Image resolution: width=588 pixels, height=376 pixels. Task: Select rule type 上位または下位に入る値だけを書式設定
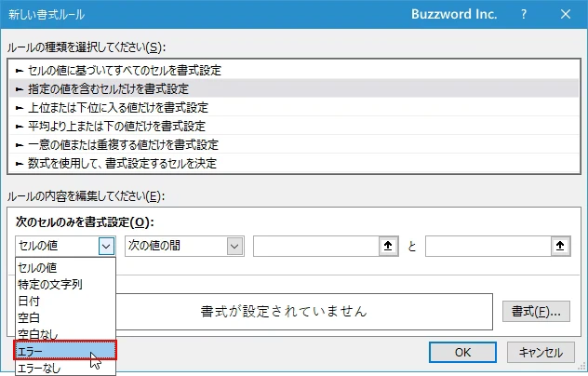pyautogui.click(x=294, y=108)
